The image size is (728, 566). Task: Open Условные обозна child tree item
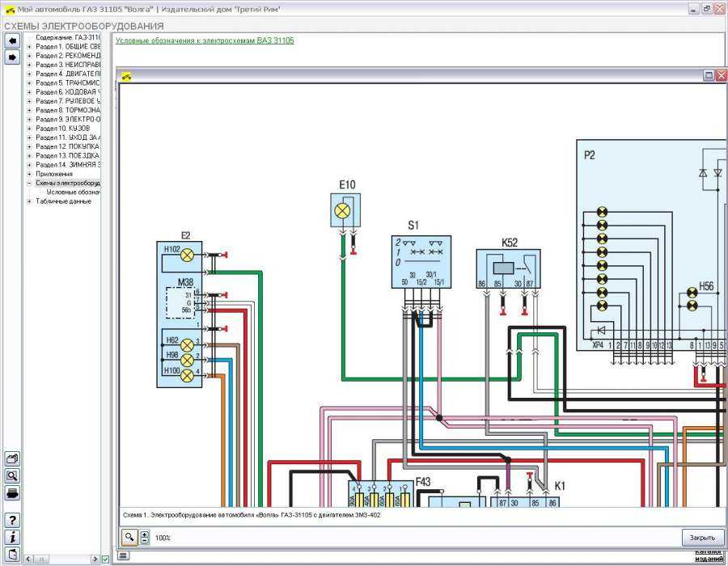[74, 192]
